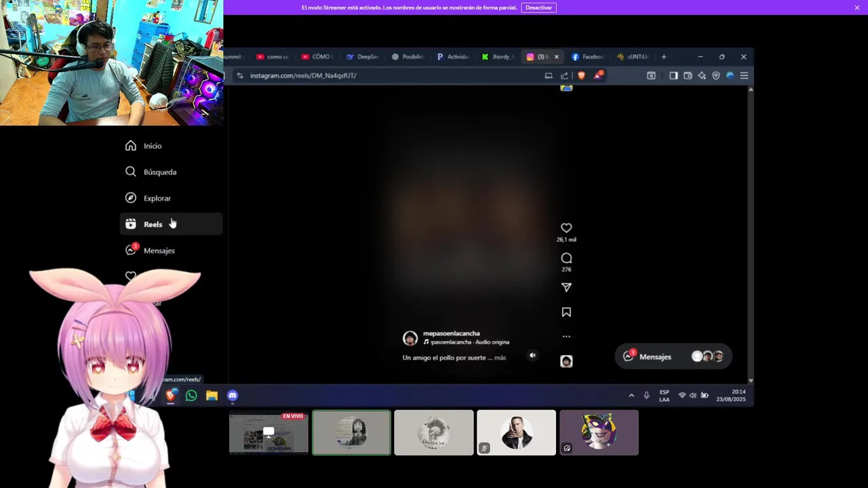Click mepasoenlacancha profile avatar
The image size is (868, 488).
410,338
